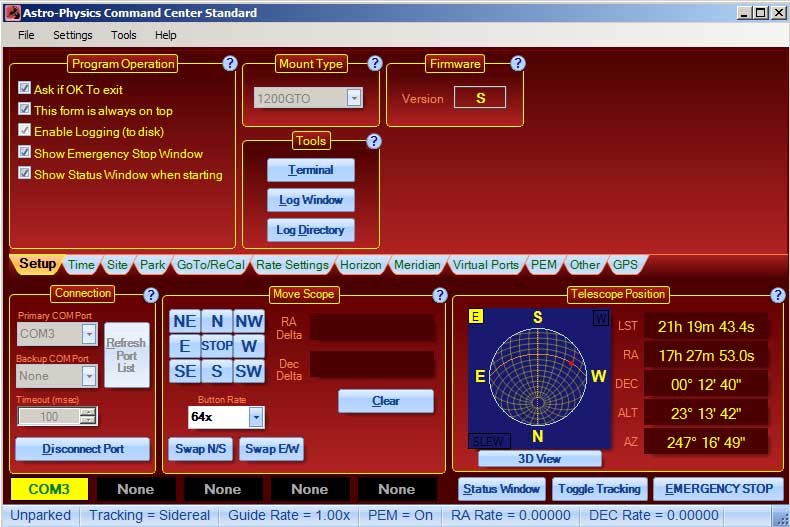790x527 pixels.
Task: Expand the Button Rate 64x dropdown
Action: 256,417
